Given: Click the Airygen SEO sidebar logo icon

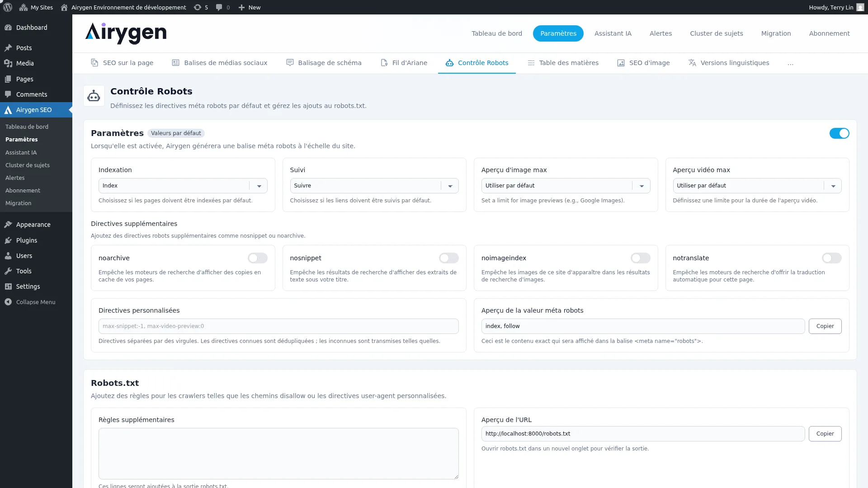Looking at the screenshot, I should (8, 110).
